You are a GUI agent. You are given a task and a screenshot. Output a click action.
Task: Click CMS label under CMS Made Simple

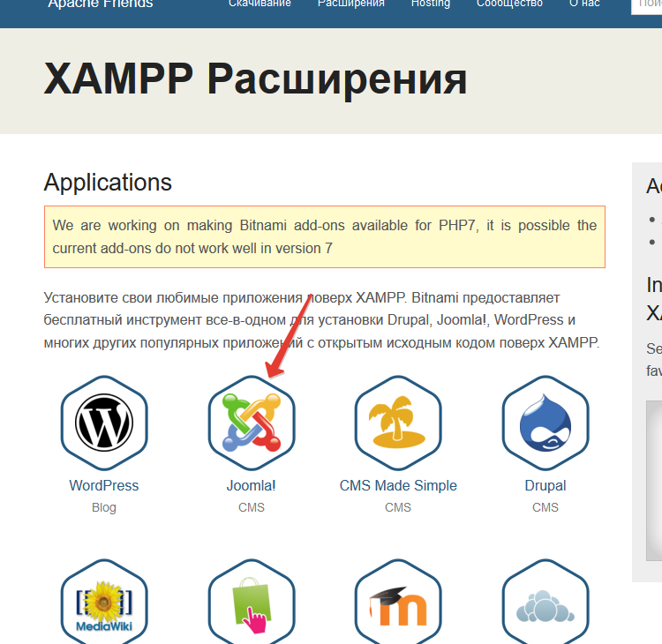(398, 507)
